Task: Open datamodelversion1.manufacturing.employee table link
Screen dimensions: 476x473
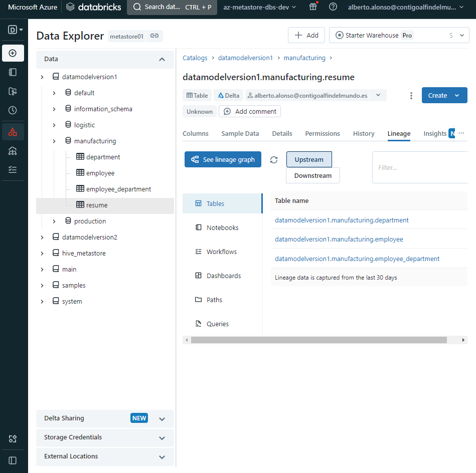Action: pyautogui.click(x=339, y=240)
